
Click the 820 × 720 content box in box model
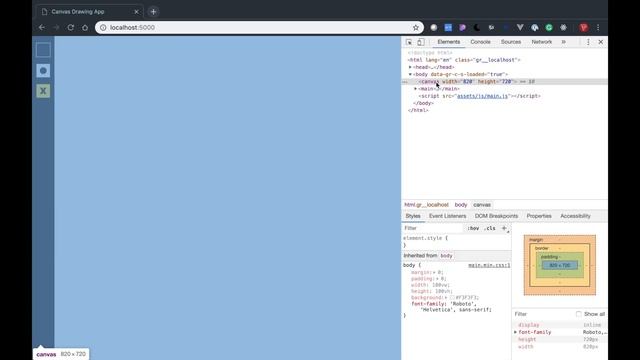560,265
